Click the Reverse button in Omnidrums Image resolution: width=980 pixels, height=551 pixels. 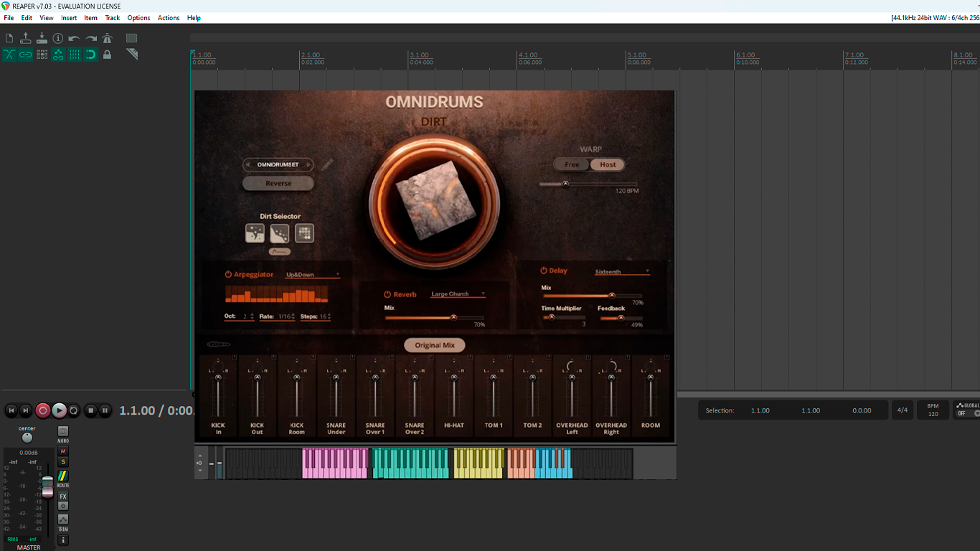pos(278,183)
